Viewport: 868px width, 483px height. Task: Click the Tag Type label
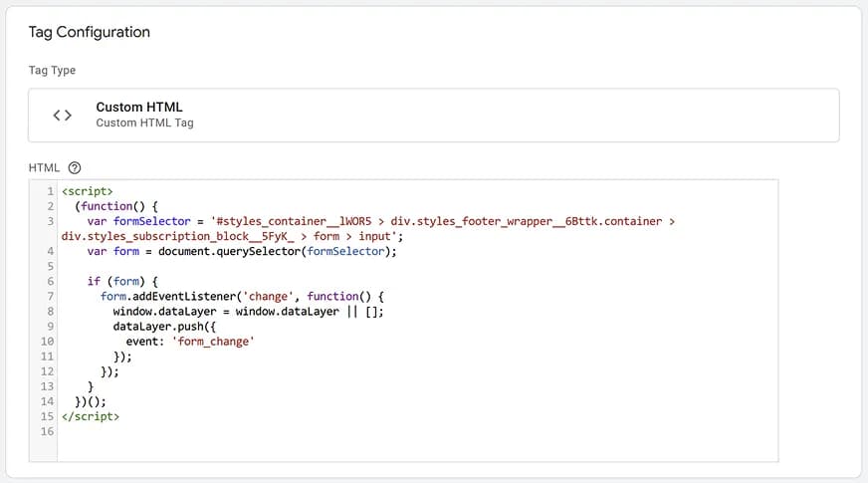tap(52, 71)
